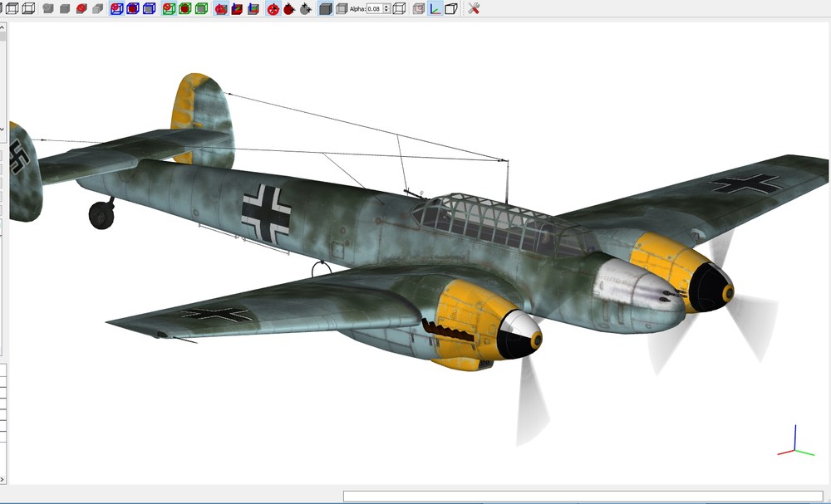831x504 pixels.
Task: Click the light gray slanted cube icon
Action: click(x=98, y=8)
